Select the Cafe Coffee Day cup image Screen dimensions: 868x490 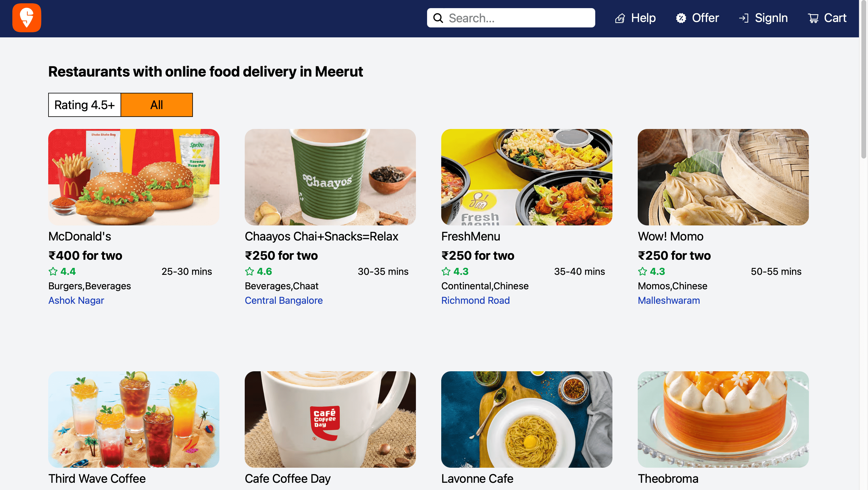(330, 419)
